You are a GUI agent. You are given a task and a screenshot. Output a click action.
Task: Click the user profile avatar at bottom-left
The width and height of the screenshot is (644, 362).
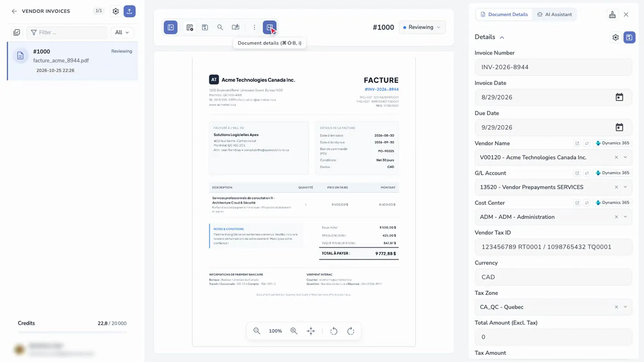[x=19, y=349]
